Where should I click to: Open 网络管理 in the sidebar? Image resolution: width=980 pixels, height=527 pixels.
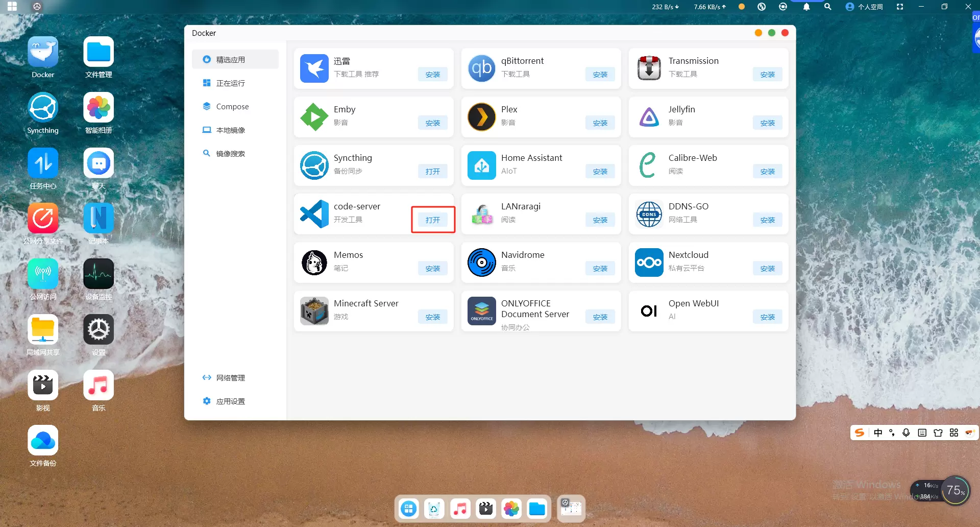[x=230, y=378]
